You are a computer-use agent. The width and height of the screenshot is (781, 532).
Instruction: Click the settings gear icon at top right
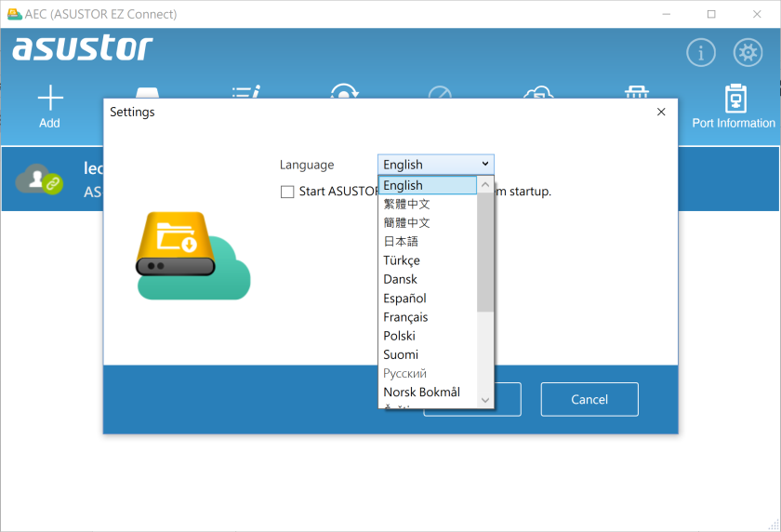(748, 52)
